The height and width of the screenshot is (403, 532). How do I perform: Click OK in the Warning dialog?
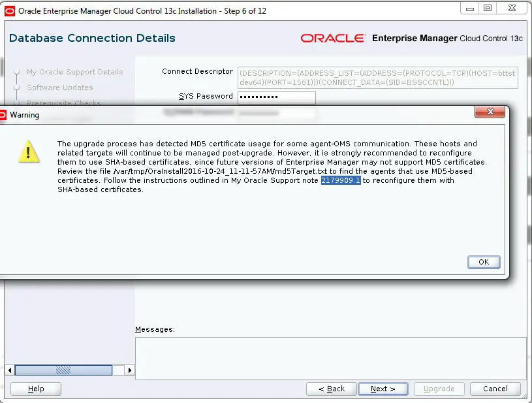484,262
